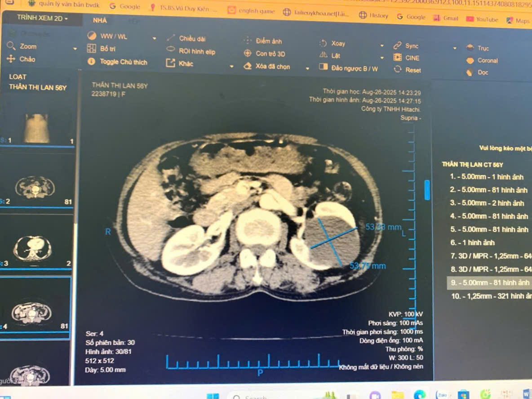Switch to the NHÀ tab
532x399 pixels.
pyautogui.click(x=100, y=20)
